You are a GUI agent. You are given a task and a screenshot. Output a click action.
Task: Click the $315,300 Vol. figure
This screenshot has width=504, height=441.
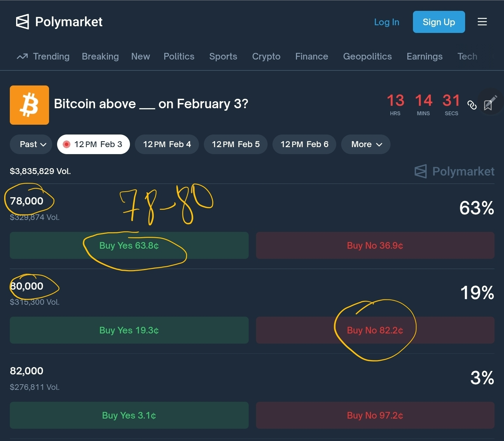(x=35, y=302)
